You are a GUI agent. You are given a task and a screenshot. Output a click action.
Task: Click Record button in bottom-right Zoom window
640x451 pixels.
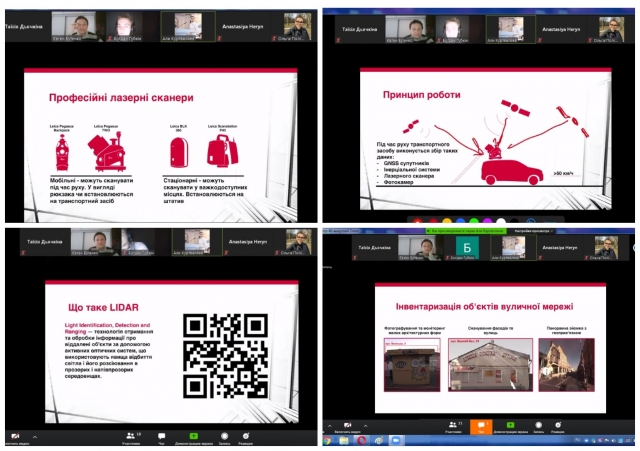[539, 427]
